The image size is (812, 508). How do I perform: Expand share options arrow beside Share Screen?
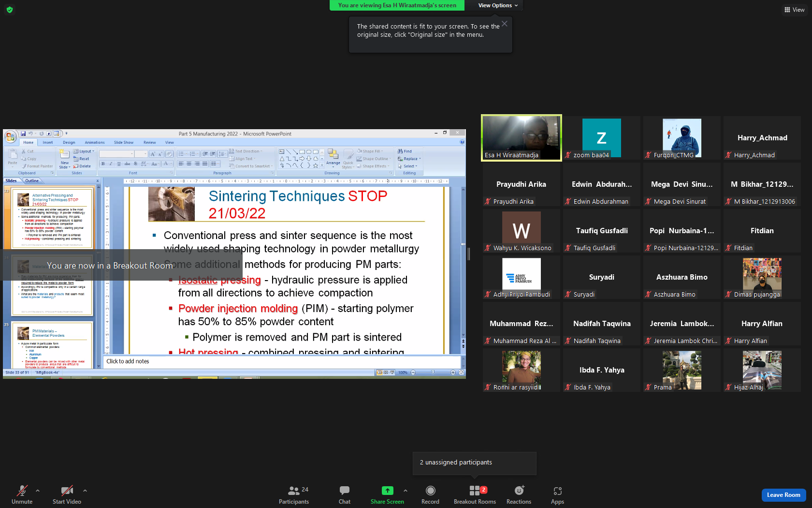click(406, 491)
